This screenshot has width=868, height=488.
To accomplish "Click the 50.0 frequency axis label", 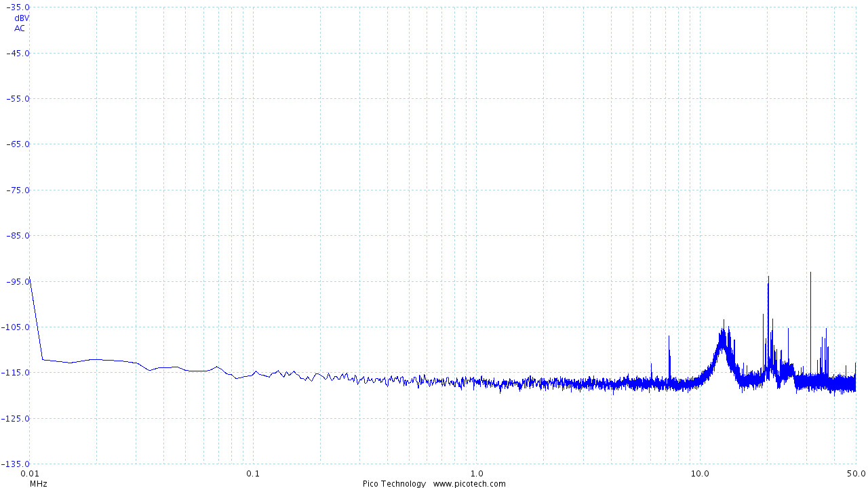I will [856, 473].
